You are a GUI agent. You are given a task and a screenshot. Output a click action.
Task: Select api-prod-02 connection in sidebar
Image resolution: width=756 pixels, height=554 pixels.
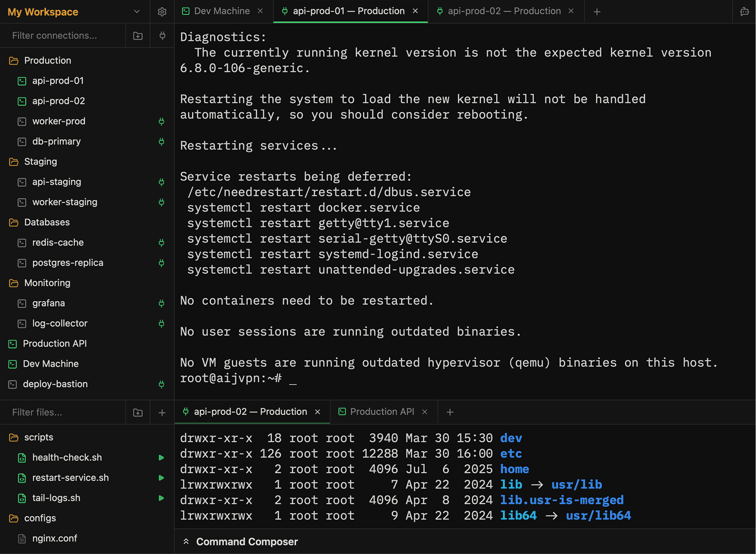tap(87, 101)
